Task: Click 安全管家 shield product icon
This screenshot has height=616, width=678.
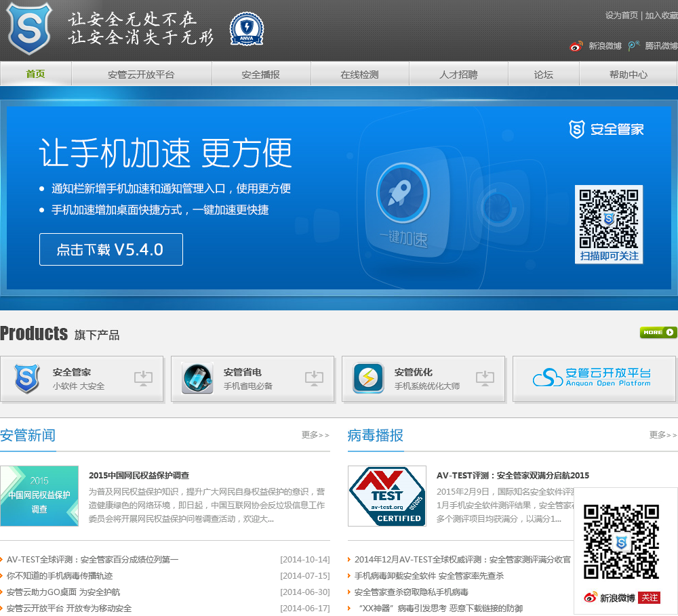Action: [27, 378]
